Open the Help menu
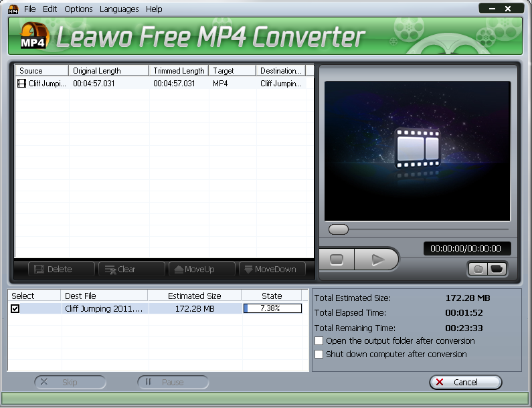Screen dimensions: 532x408 coord(154,9)
